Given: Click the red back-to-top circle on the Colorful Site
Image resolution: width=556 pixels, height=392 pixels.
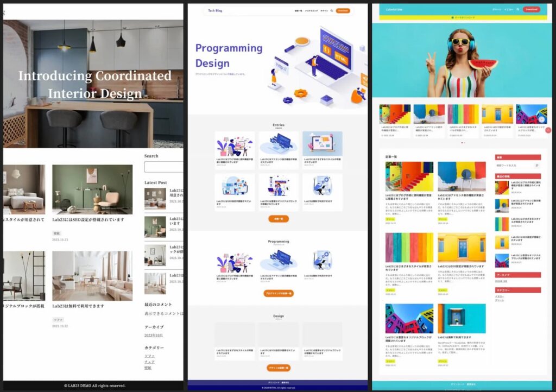Looking at the screenshot, I should [x=548, y=130].
